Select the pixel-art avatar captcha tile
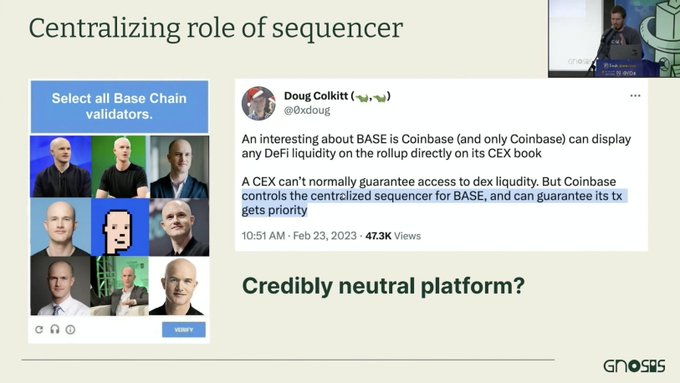 [120, 227]
